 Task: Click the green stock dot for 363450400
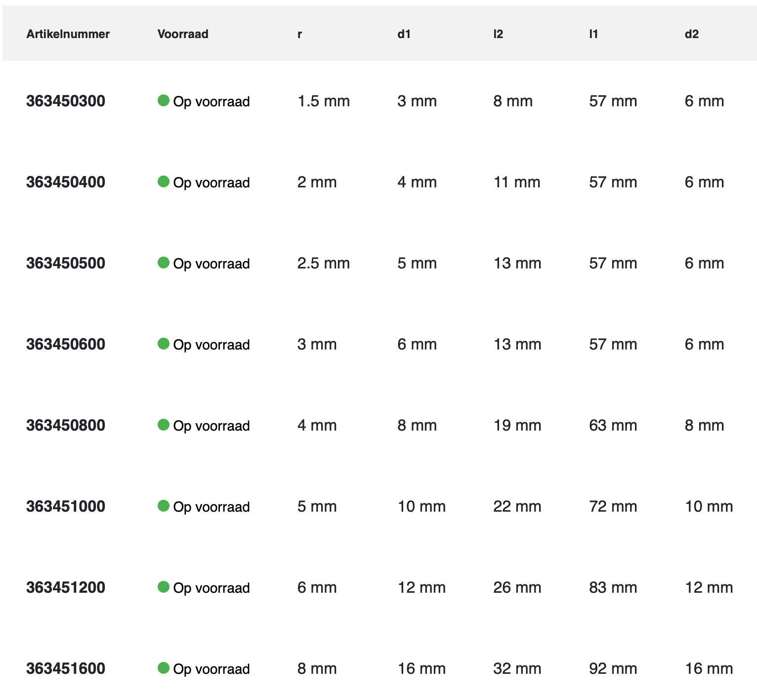(164, 182)
